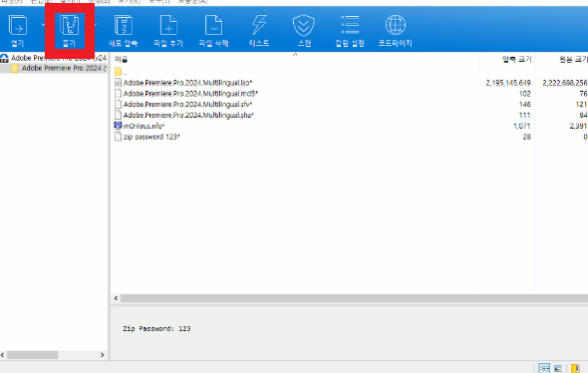Expand the dropdown arrow beside 풀기
The height and width of the screenshot is (373, 588).
click(96, 25)
